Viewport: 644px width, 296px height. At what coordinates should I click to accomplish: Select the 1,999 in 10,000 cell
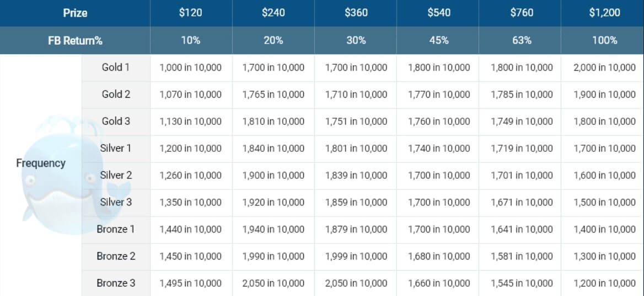coord(356,256)
